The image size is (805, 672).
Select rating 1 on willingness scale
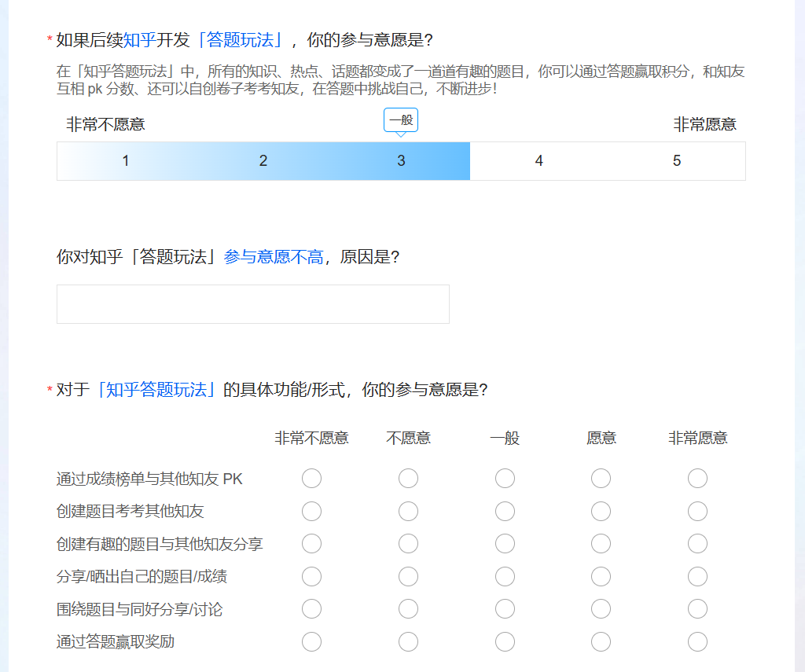pyautogui.click(x=126, y=161)
